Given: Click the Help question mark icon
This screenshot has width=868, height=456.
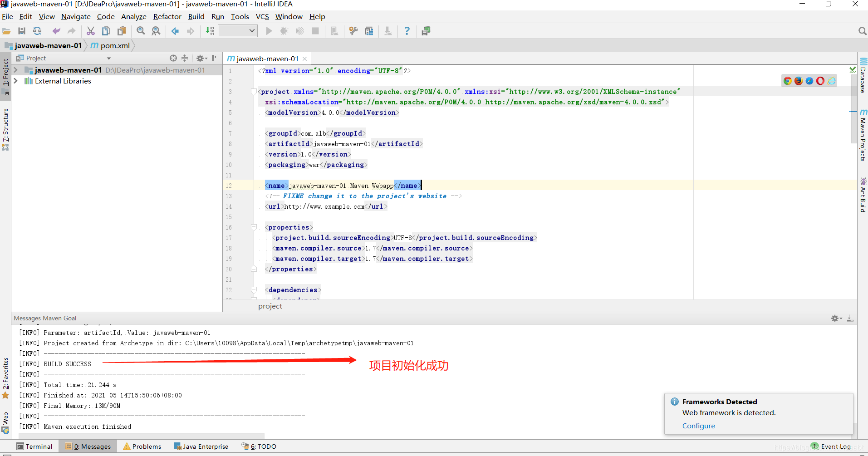Looking at the screenshot, I should pos(407,31).
